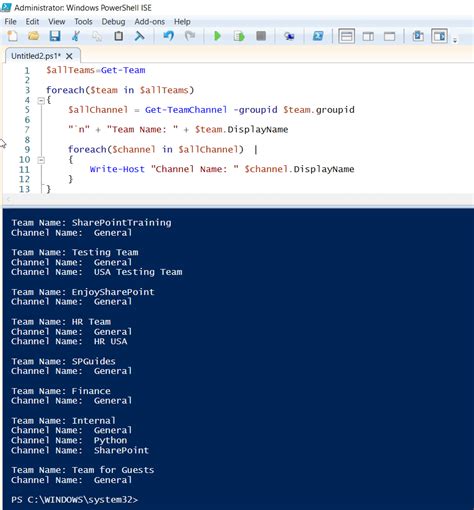Image resolution: width=474 pixels, height=510 pixels.
Task: Click the $allTeams variable on line 1
Action: pos(71,70)
